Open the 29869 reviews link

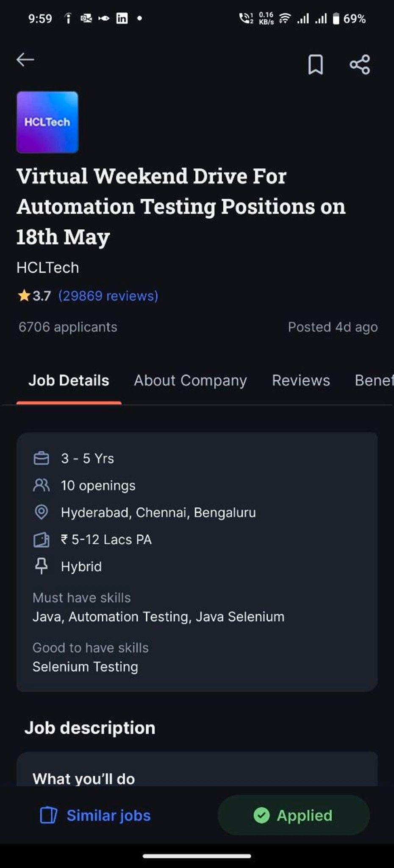[x=108, y=296]
